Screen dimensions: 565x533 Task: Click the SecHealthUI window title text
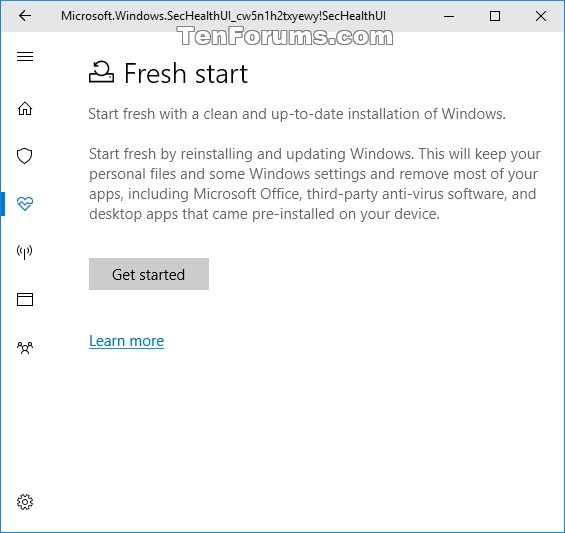[x=223, y=16]
